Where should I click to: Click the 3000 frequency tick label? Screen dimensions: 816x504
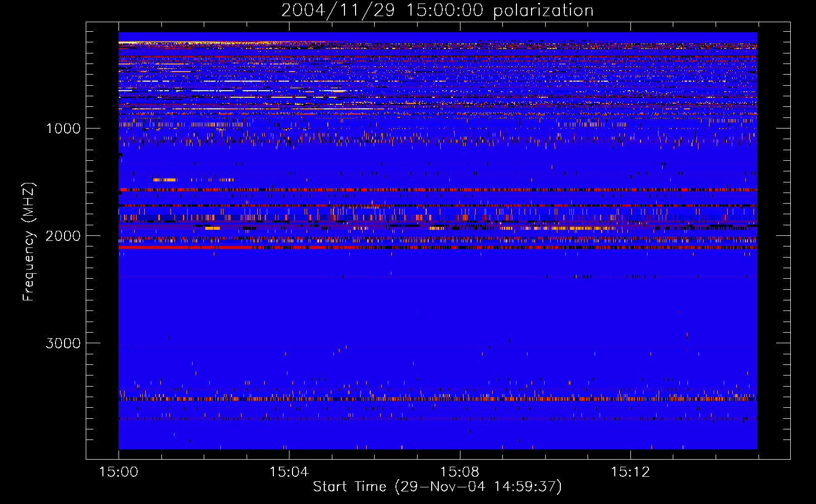tap(63, 343)
